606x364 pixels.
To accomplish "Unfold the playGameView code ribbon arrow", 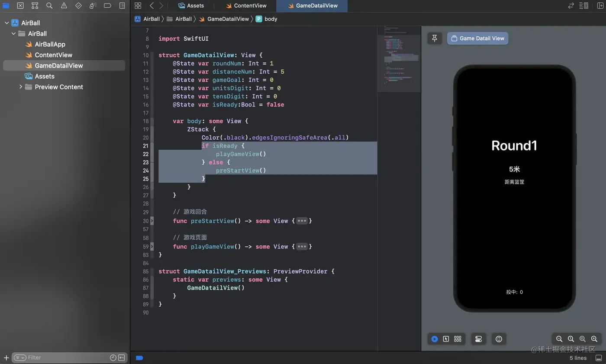I will (x=151, y=246).
